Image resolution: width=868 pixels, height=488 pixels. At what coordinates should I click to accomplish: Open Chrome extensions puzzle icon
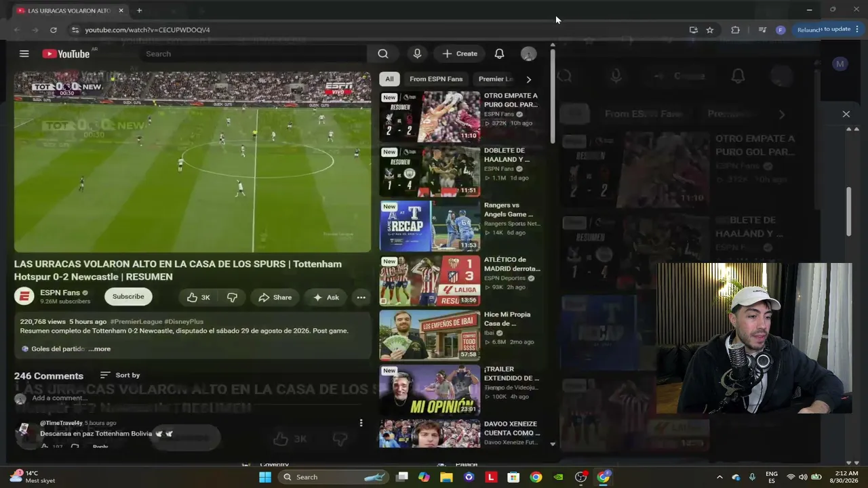pyautogui.click(x=735, y=30)
